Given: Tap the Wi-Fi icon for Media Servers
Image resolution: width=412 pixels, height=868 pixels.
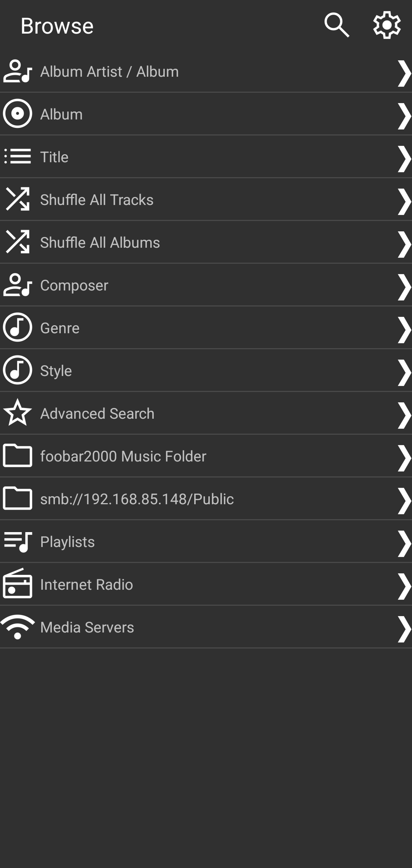Looking at the screenshot, I should pos(18,627).
